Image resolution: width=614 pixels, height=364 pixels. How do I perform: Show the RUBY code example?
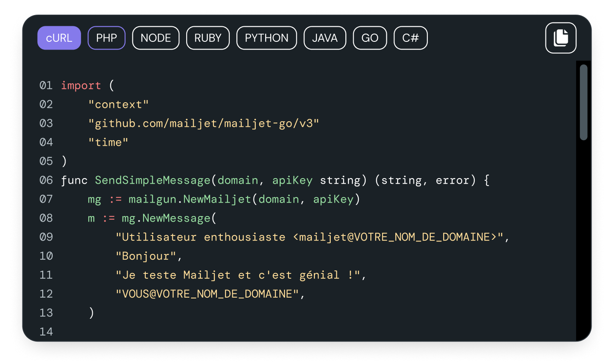[208, 38]
